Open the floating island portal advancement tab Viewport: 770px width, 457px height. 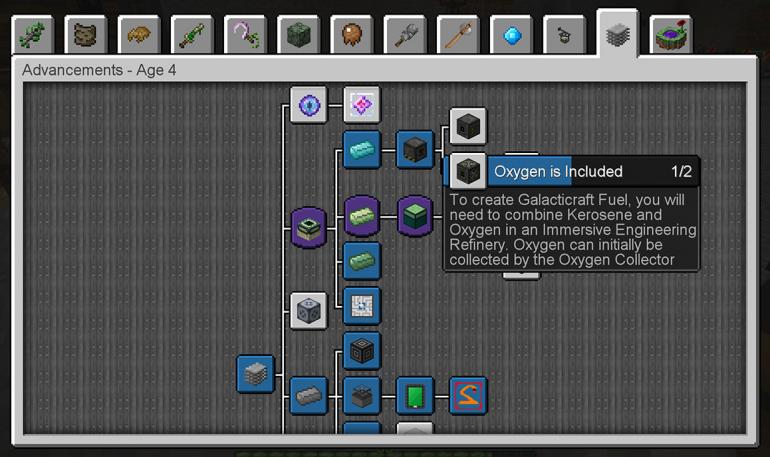click(x=671, y=35)
